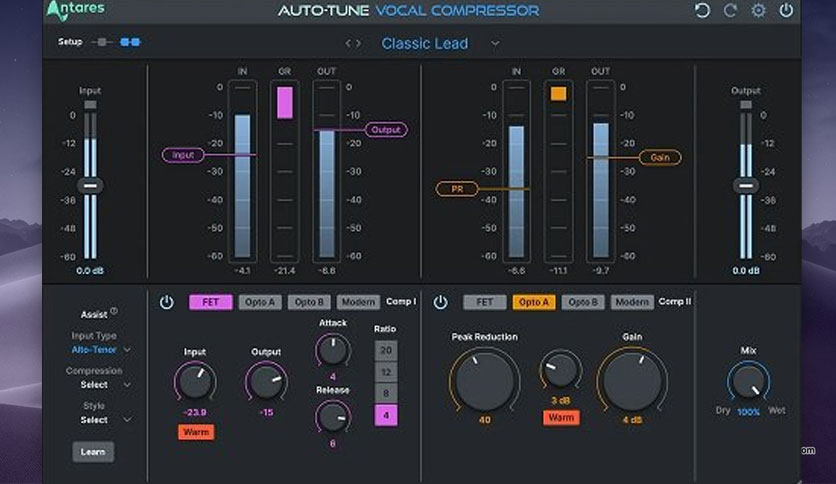This screenshot has width=836, height=484.
Task: Choose Modern mode for Comp I
Action: click(x=358, y=302)
